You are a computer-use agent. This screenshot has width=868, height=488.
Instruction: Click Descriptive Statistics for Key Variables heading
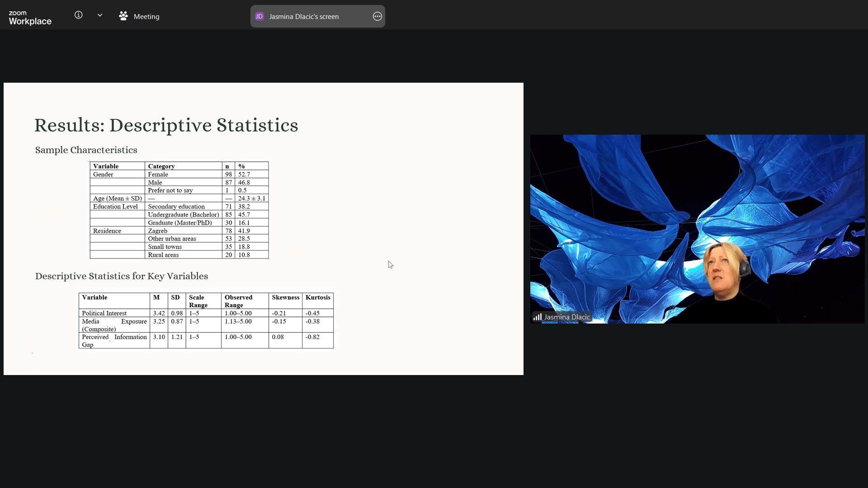point(121,276)
